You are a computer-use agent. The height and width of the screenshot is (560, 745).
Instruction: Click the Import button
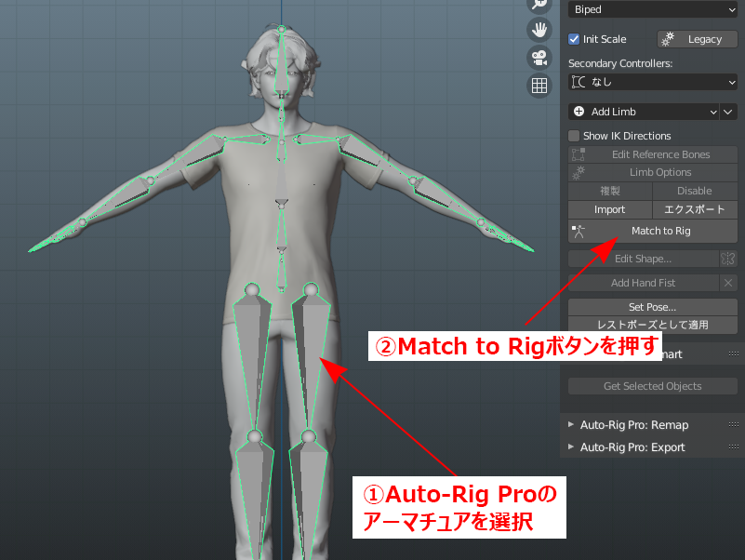click(x=610, y=209)
